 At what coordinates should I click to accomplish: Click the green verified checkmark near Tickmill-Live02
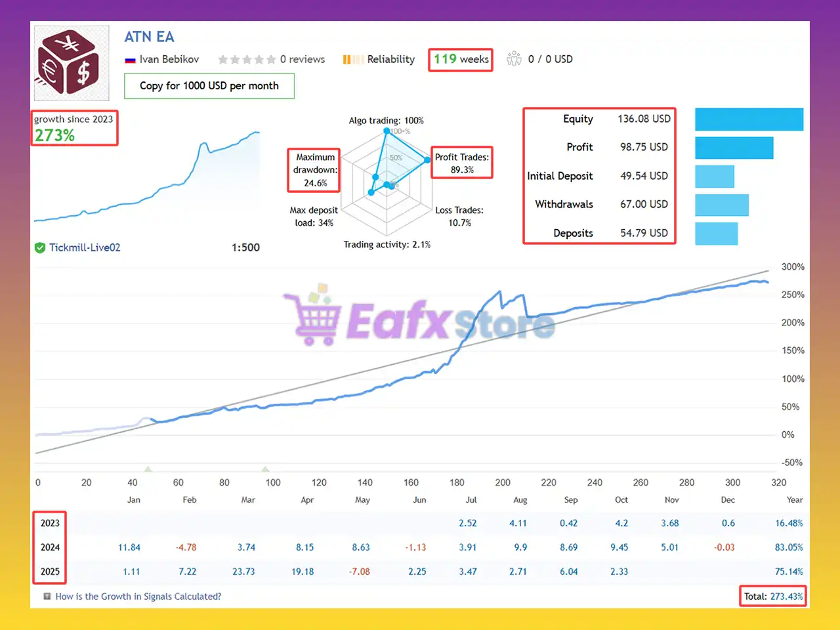[39, 247]
